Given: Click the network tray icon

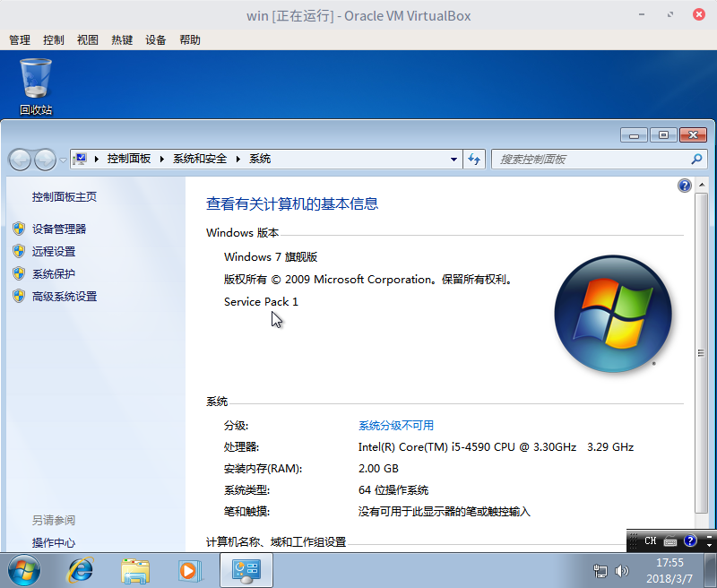Looking at the screenshot, I should (600, 571).
